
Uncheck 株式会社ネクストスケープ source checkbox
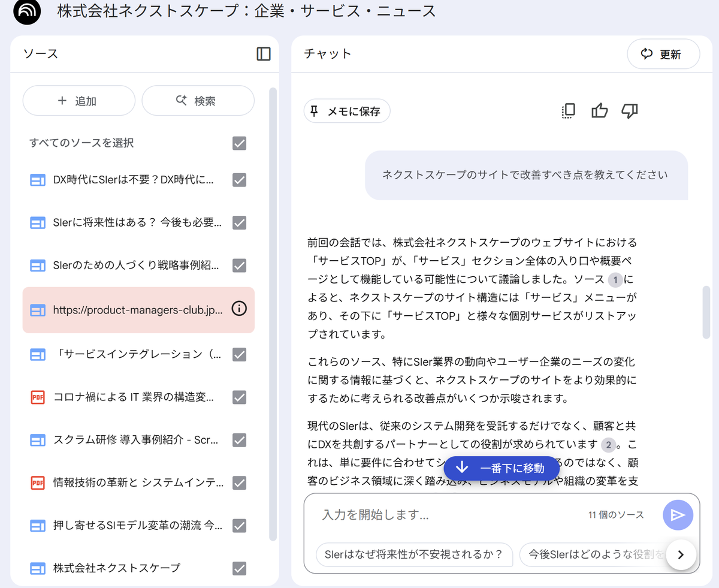click(x=240, y=568)
